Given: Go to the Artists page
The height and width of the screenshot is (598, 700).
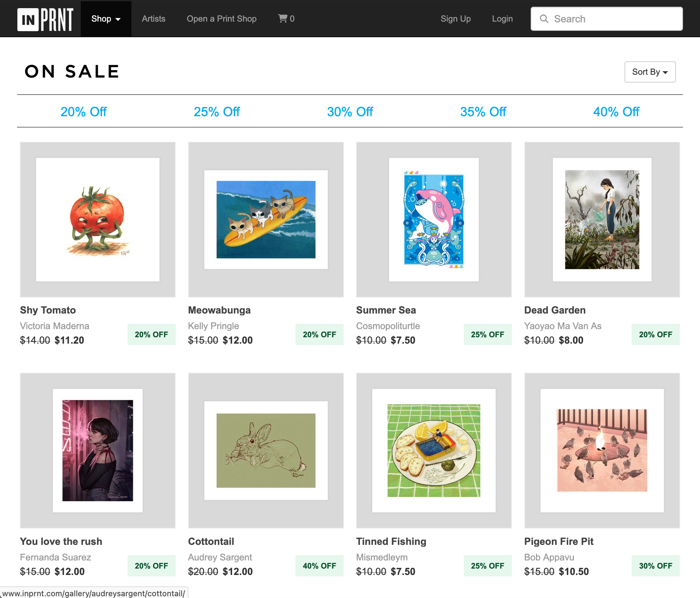Looking at the screenshot, I should pos(153,19).
